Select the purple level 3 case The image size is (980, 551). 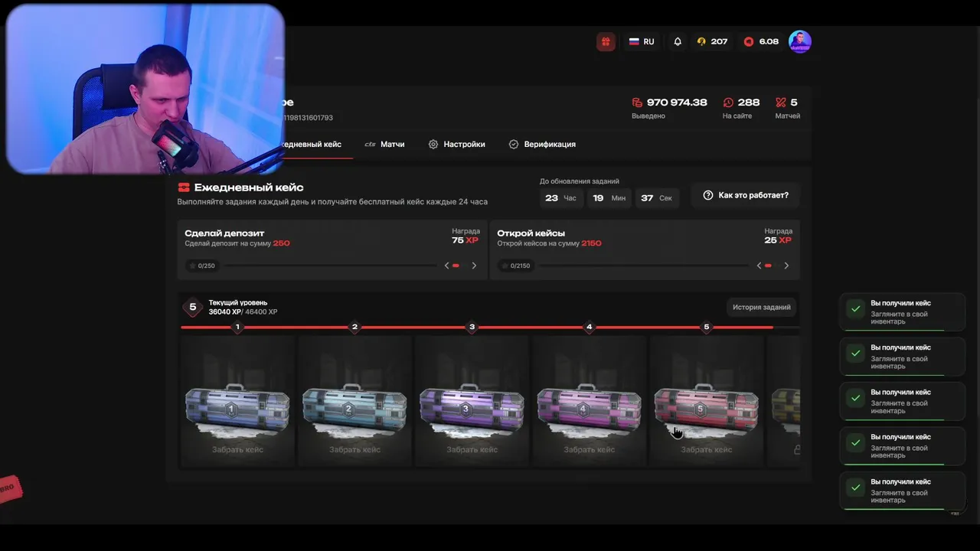pyautogui.click(x=472, y=409)
